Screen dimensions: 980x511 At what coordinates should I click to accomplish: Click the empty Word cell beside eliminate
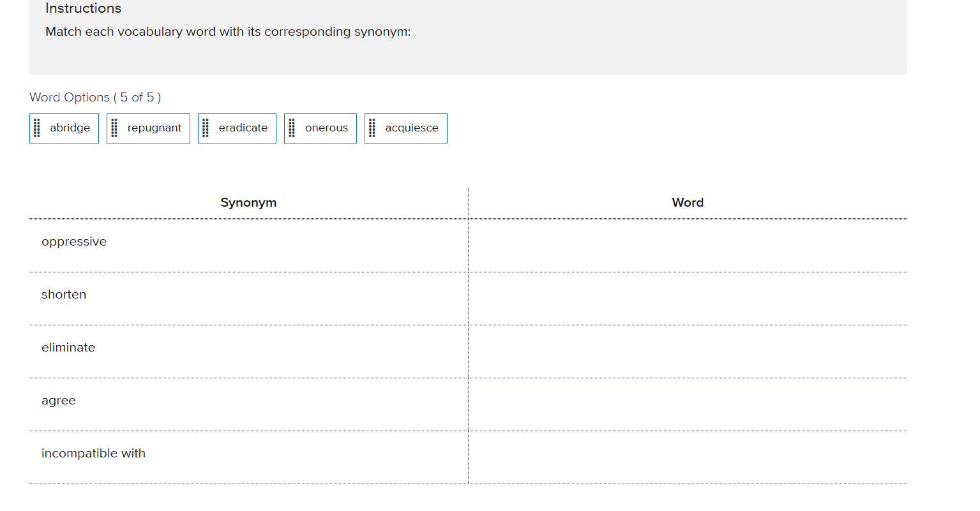click(x=688, y=352)
